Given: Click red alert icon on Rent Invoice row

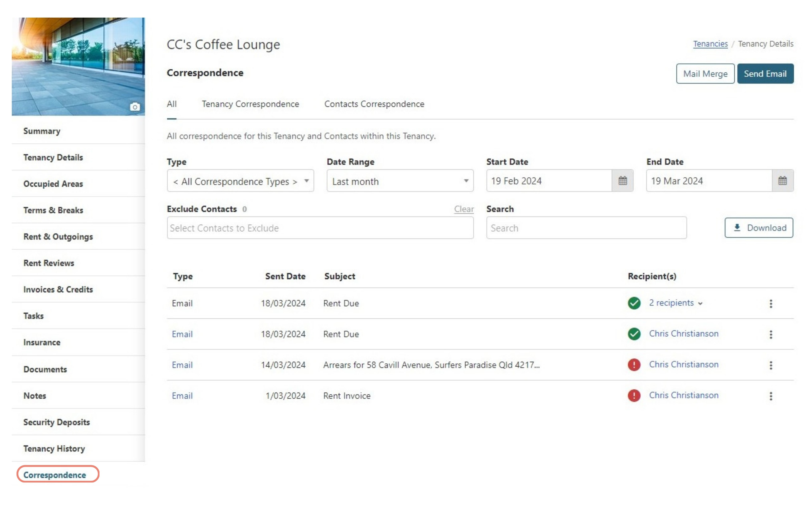Looking at the screenshot, I should pos(634,396).
